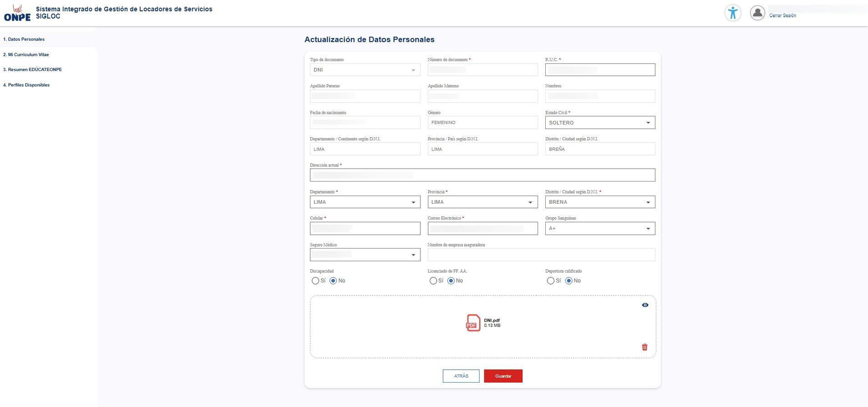Click Cerrar Sesión link
Viewport: 868px width, 407px height.
(x=782, y=16)
